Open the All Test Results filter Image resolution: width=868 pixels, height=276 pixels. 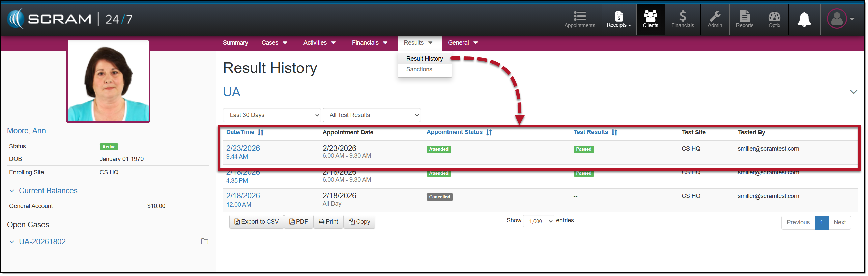[x=371, y=115]
